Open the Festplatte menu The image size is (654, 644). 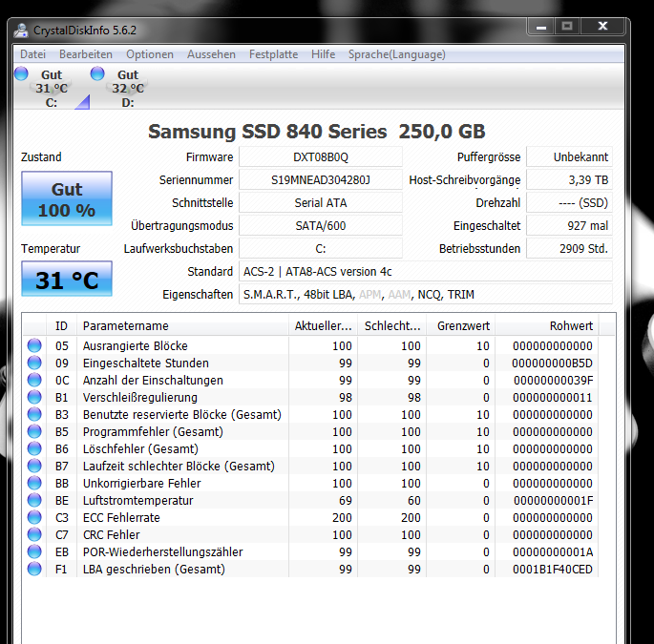click(x=273, y=54)
